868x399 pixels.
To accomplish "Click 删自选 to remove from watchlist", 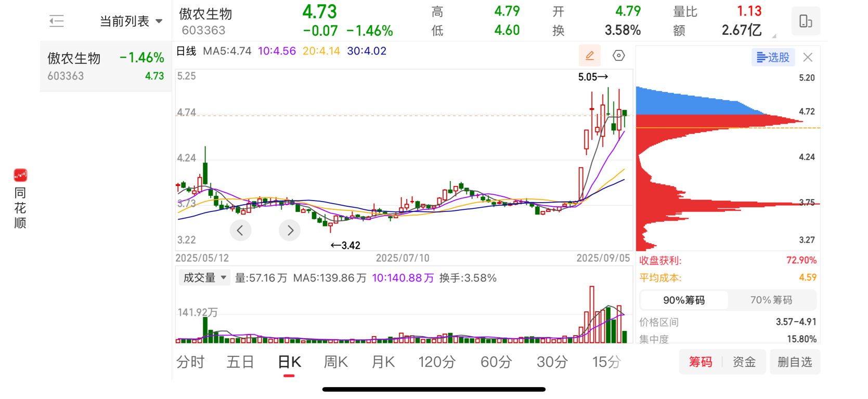I will [x=795, y=362].
